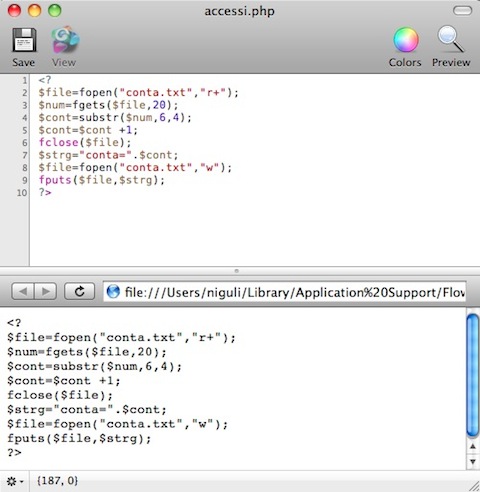Click the fclose($file) line in editor
The height and width of the screenshot is (492, 480).
tap(85, 142)
